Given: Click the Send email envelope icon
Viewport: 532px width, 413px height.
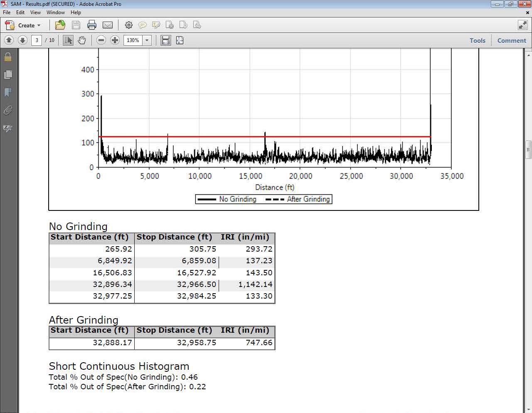Looking at the screenshot, I should 108,25.
